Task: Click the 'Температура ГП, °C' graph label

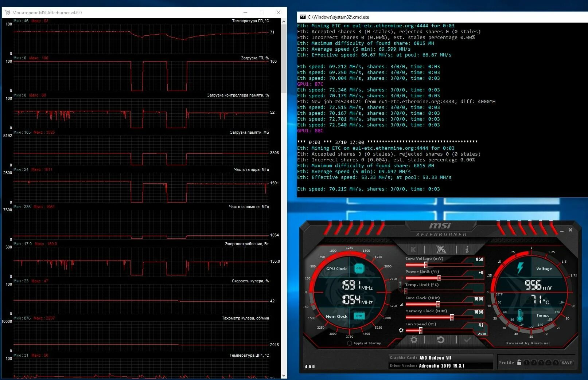Action: pos(250,21)
